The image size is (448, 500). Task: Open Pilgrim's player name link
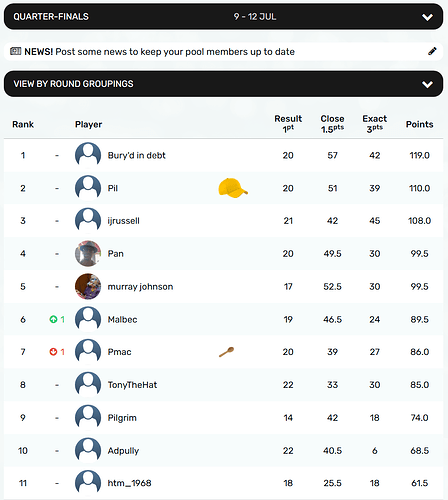[x=122, y=418]
